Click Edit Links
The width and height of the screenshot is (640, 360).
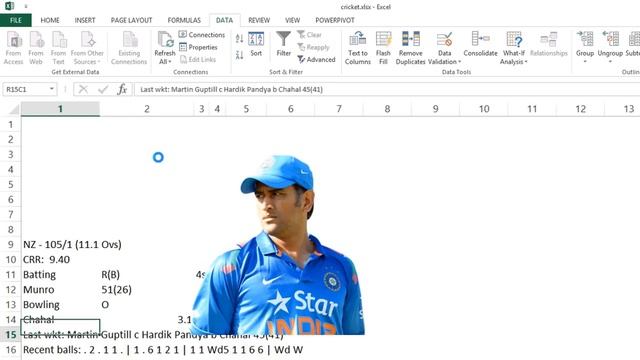point(198,60)
